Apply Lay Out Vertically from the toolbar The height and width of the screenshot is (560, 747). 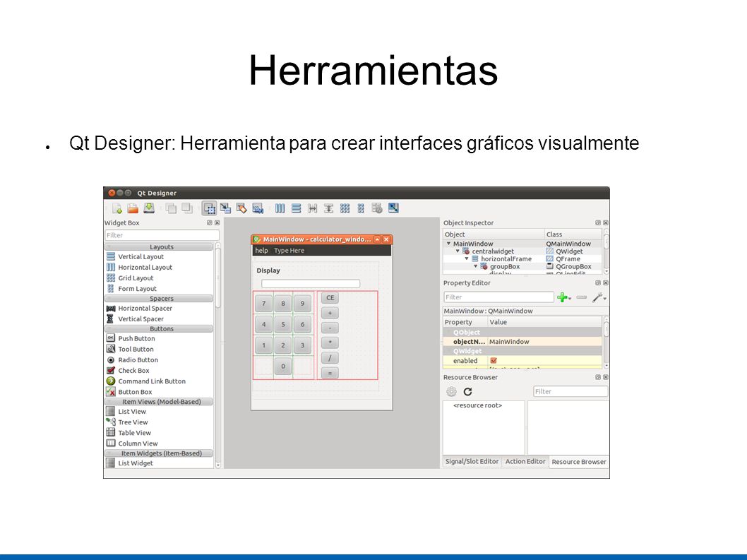point(297,208)
